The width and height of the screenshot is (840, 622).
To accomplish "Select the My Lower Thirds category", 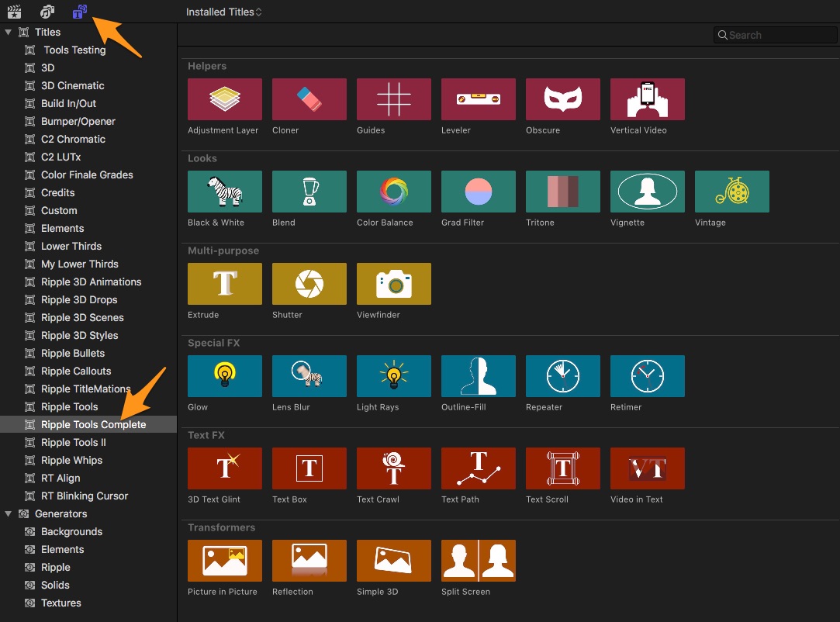I will click(88, 264).
